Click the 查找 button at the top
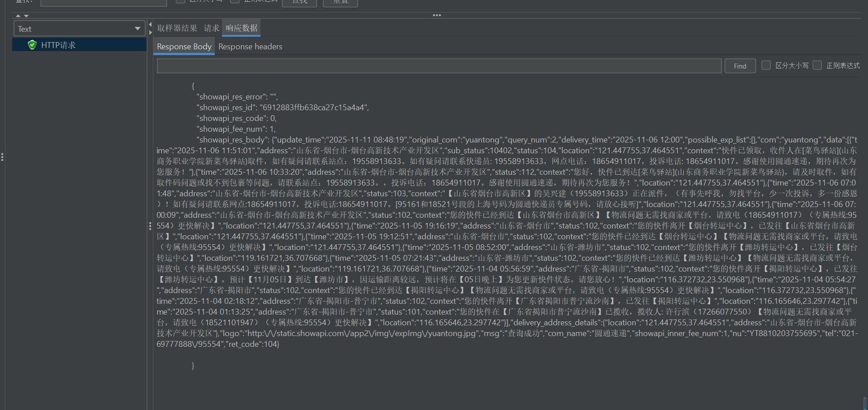Viewport: 868px width, 410px height. (x=299, y=2)
